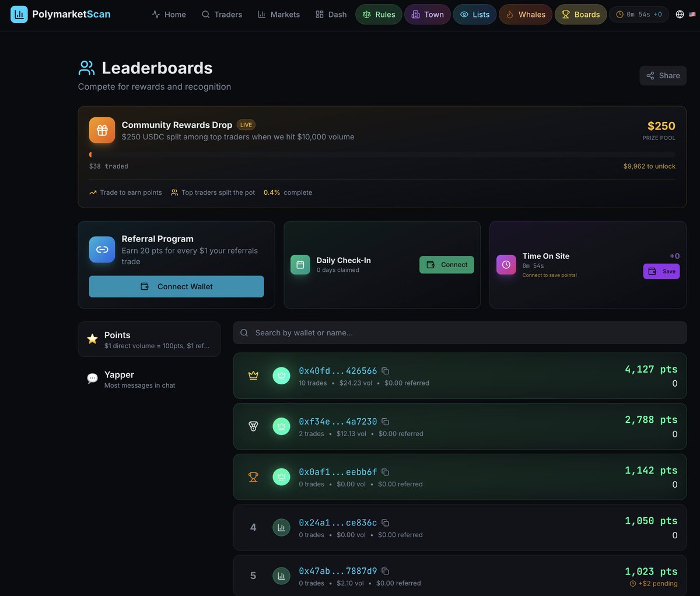Click the search magnifier icon
This screenshot has width=700, height=596.
244,333
